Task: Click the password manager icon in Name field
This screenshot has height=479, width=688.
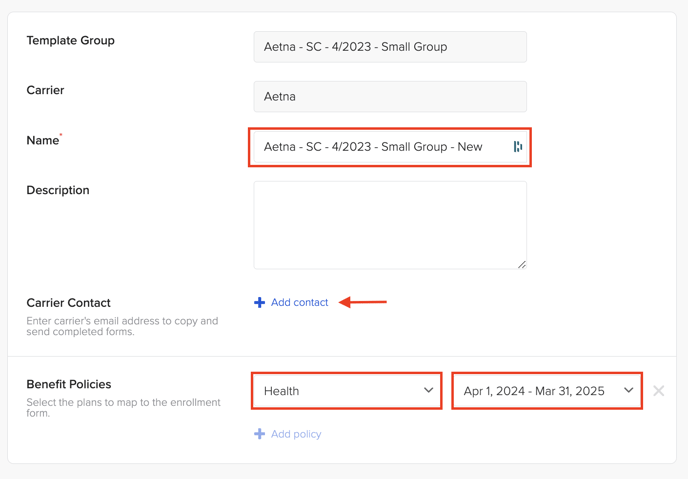Action: coord(518,147)
